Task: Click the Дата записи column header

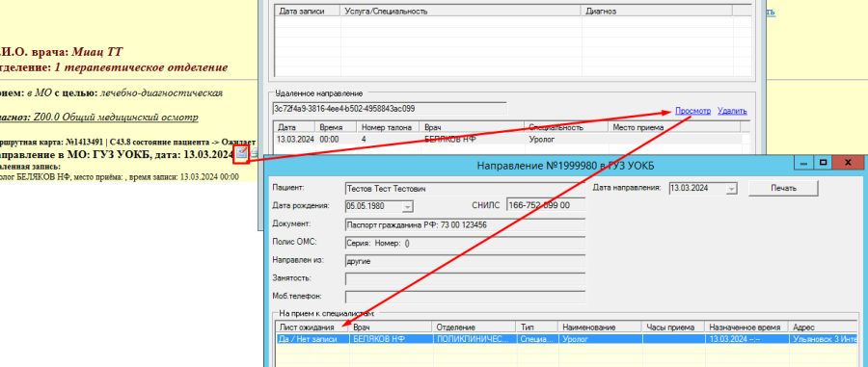Action: (308, 11)
